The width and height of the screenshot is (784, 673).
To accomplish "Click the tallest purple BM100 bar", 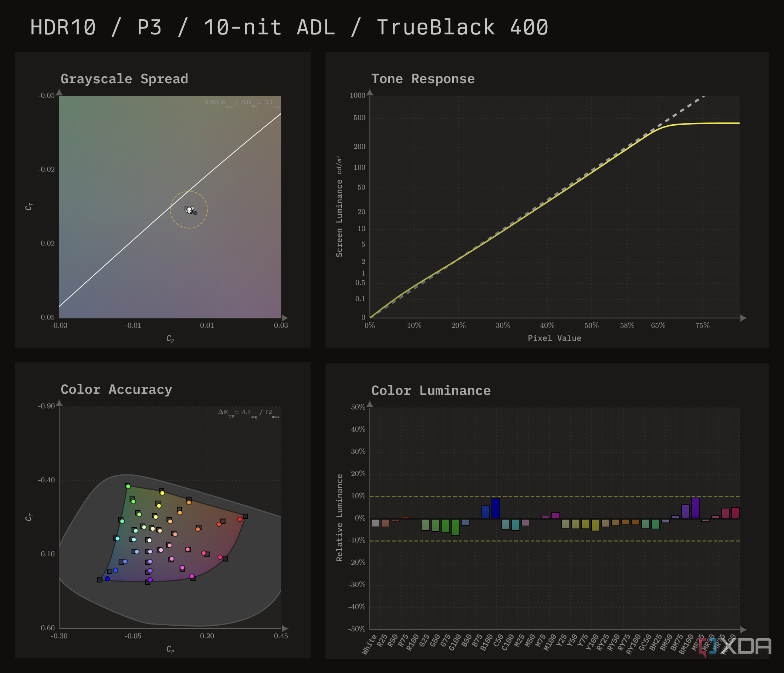I will pyautogui.click(x=695, y=508).
